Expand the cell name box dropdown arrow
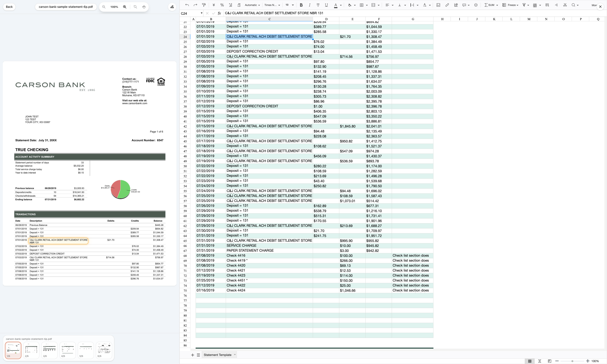 (x=202, y=13)
